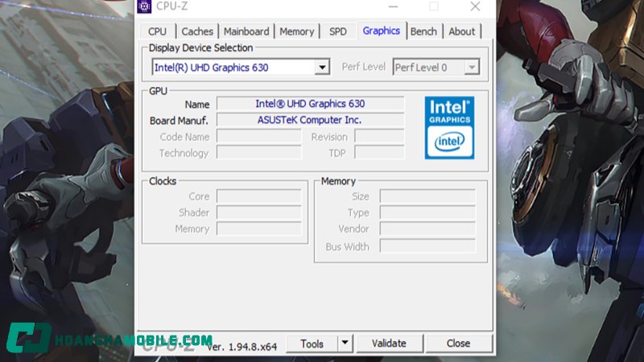The width and height of the screenshot is (644, 362).
Task: Minimize the CPU-Z window
Action: 393,6
